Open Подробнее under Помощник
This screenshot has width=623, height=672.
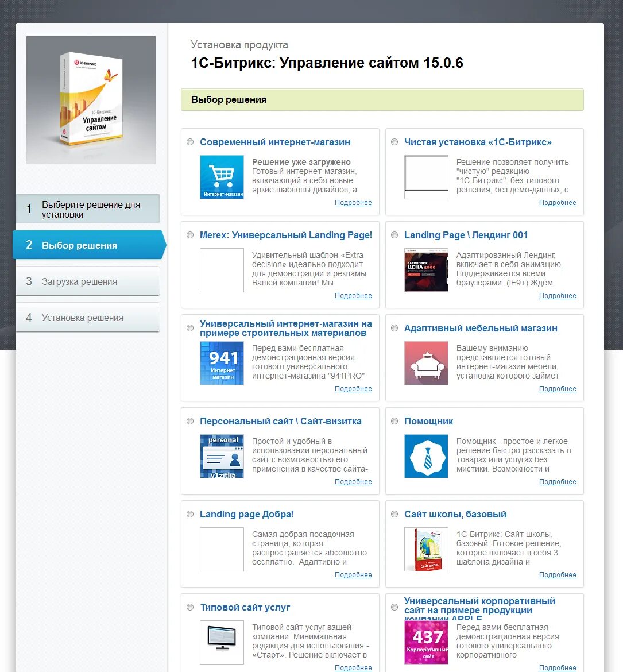pyautogui.click(x=558, y=482)
